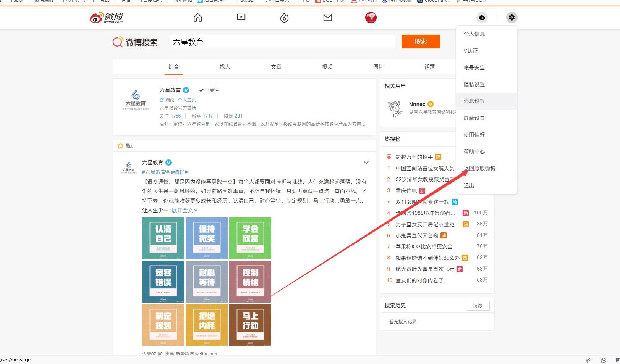
Task: Open the 控制情绪 image thumbnail
Action: [x=250, y=282]
